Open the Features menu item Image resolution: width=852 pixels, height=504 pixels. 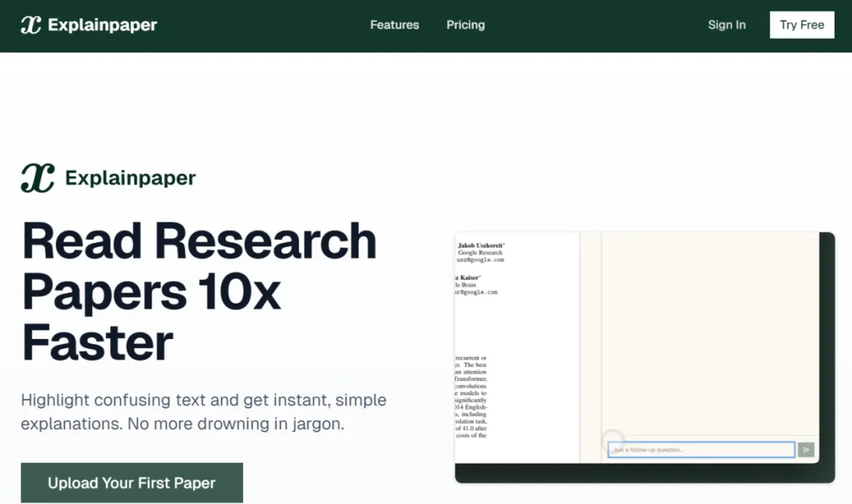click(394, 25)
